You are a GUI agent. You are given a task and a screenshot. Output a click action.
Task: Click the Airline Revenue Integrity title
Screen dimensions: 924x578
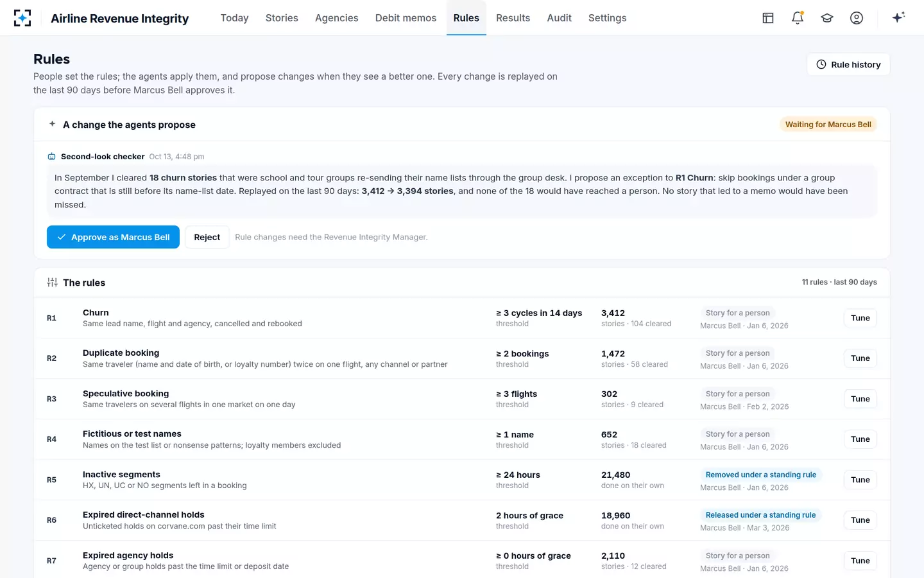click(x=120, y=18)
